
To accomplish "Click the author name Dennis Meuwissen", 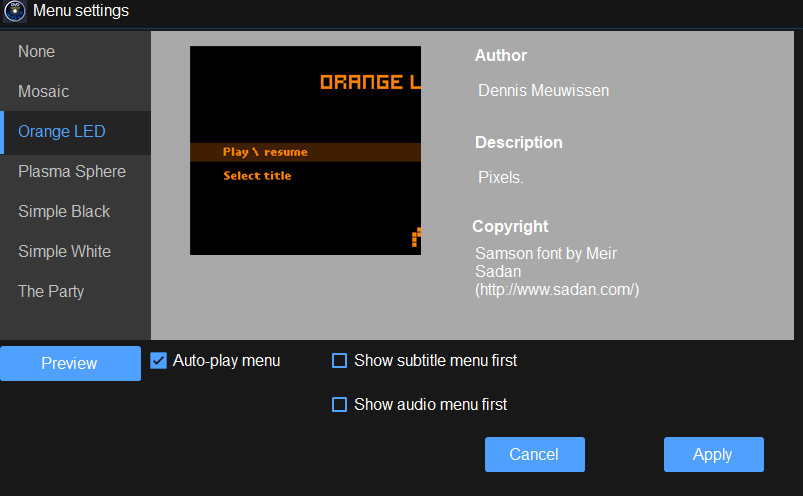I will click(543, 91).
